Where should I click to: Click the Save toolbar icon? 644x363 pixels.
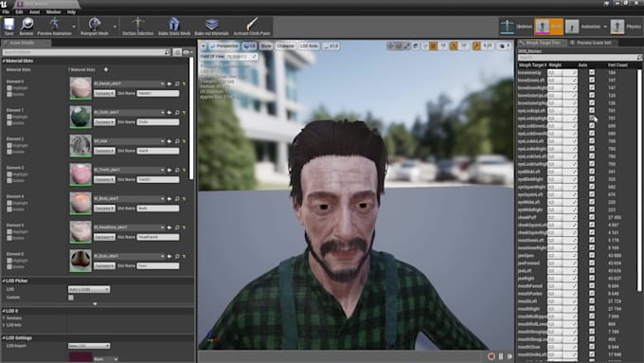pyautogui.click(x=9, y=25)
